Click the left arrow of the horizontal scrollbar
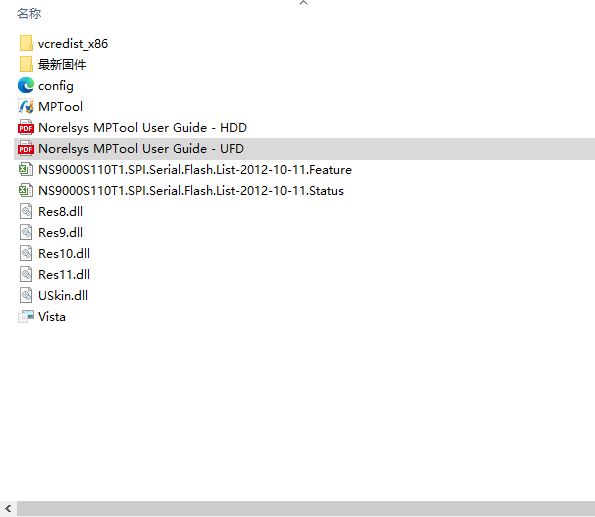The height and width of the screenshot is (517, 595). (x=8, y=508)
